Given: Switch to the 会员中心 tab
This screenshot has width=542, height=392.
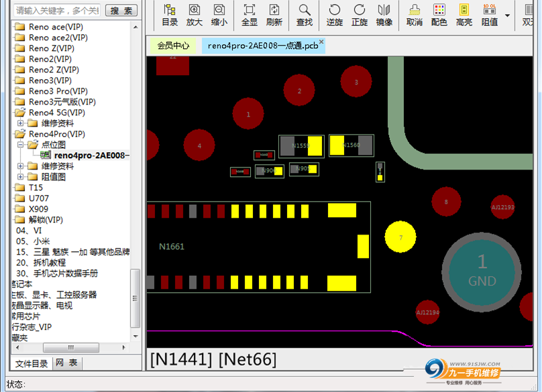Looking at the screenshot, I should pyautogui.click(x=173, y=46).
